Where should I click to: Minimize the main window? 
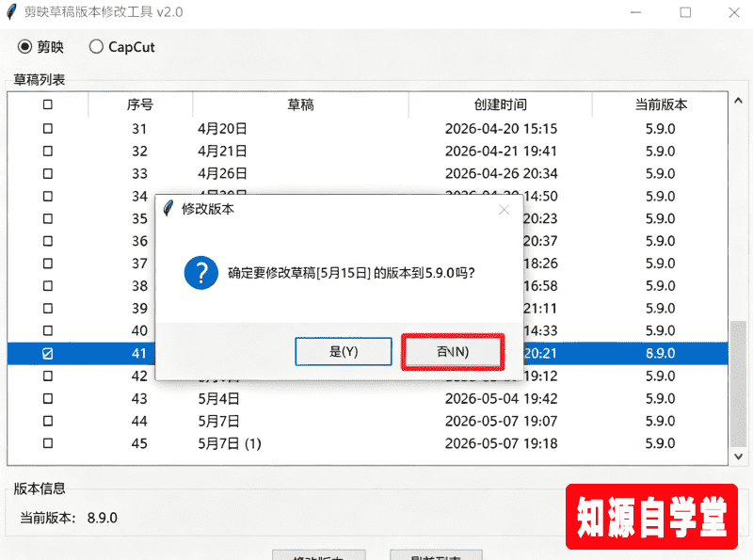(636, 12)
